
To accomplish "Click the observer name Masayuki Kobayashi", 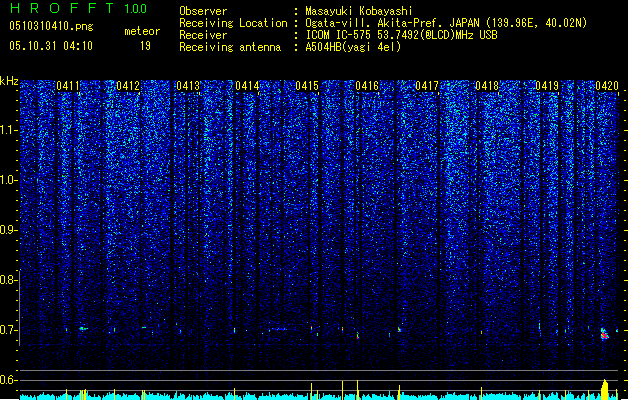I will (359, 11).
